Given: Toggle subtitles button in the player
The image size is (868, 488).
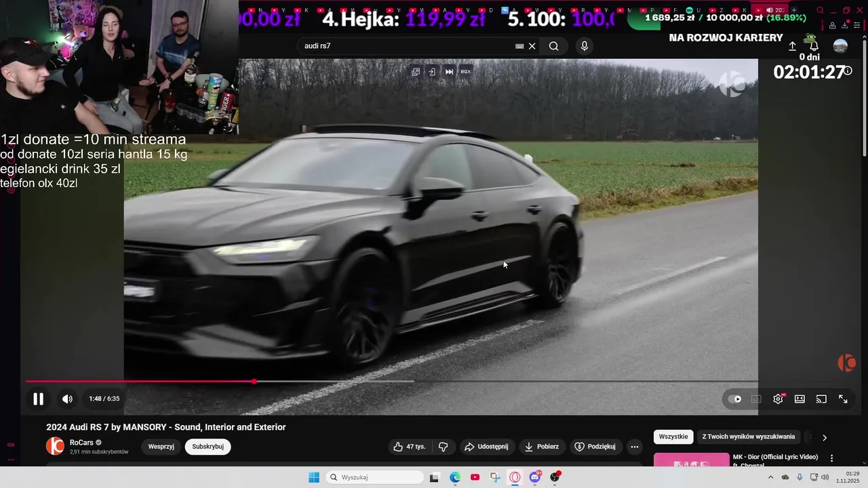Looking at the screenshot, I should (x=756, y=399).
